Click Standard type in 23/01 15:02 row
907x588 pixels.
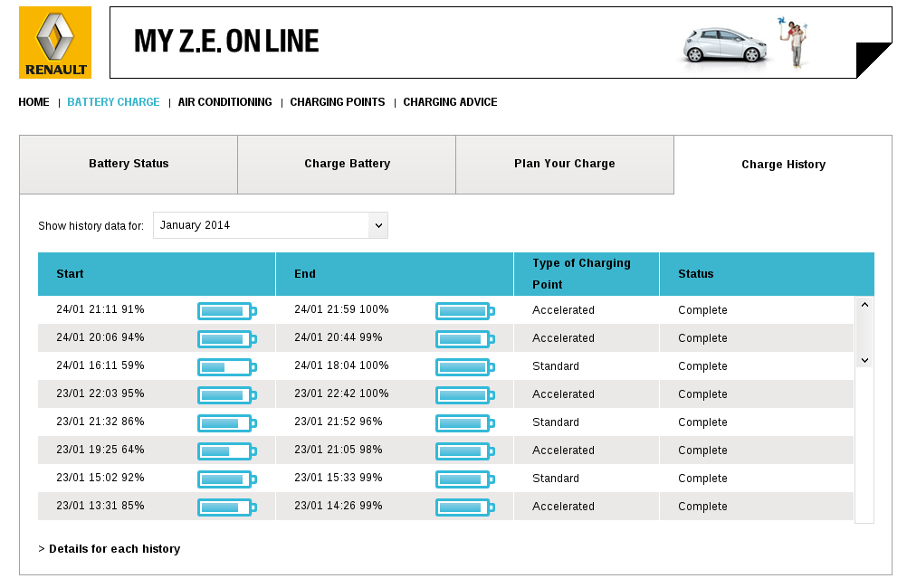coord(555,479)
